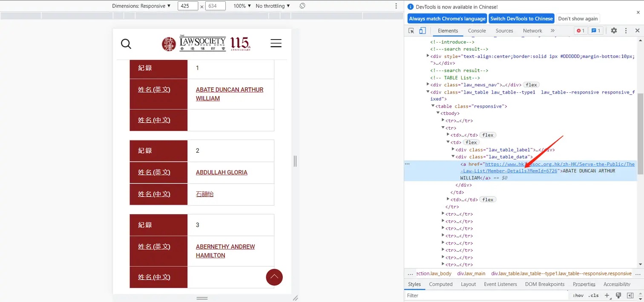Open DevTools settings gear

(614, 31)
